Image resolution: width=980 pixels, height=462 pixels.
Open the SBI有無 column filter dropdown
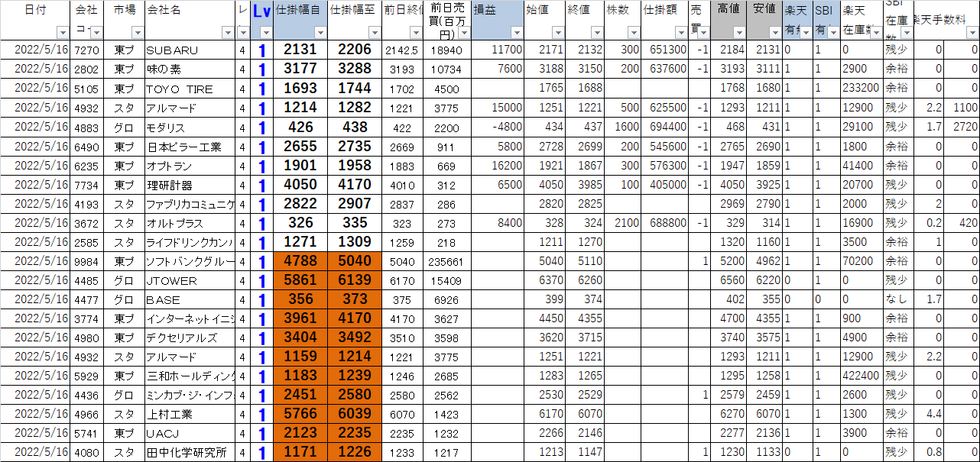[x=832, y=33]
